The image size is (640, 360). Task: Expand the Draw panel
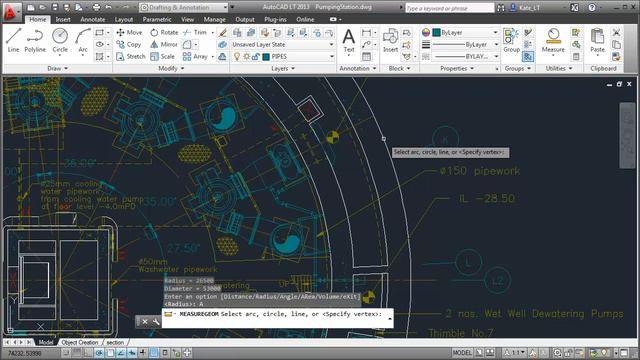[57, 69]
